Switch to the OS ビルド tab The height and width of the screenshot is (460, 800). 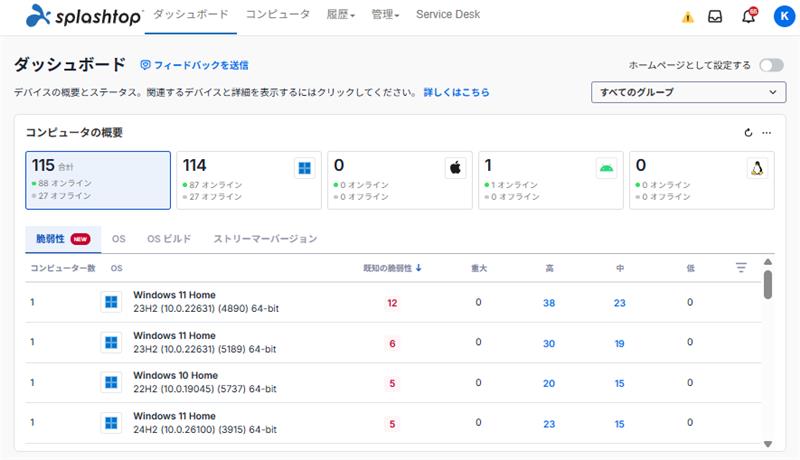pos(169,239)
